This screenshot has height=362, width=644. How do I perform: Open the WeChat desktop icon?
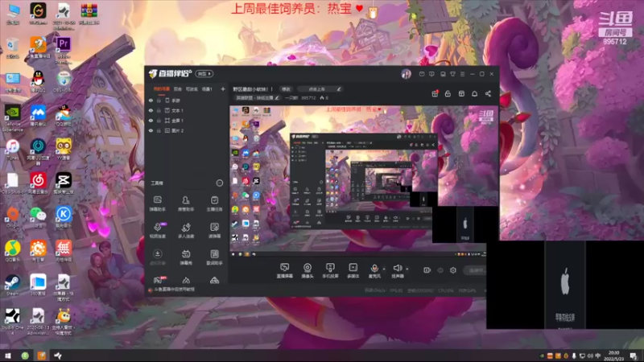coord(38,216)
